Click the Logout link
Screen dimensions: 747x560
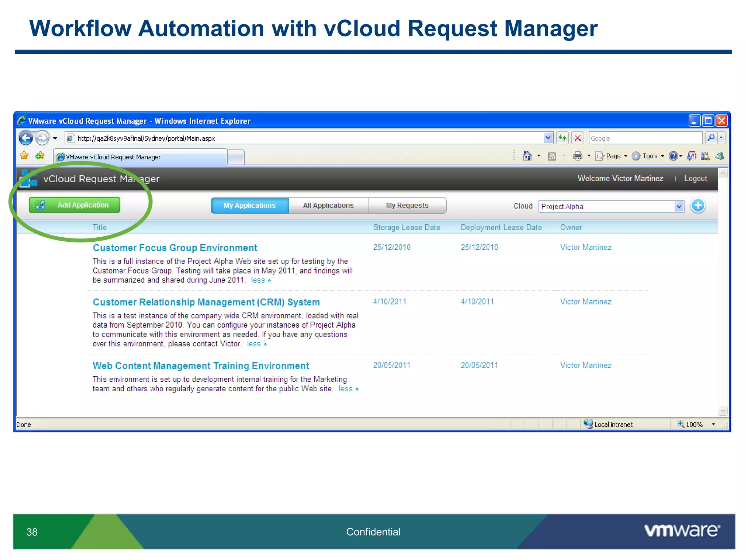696,178
